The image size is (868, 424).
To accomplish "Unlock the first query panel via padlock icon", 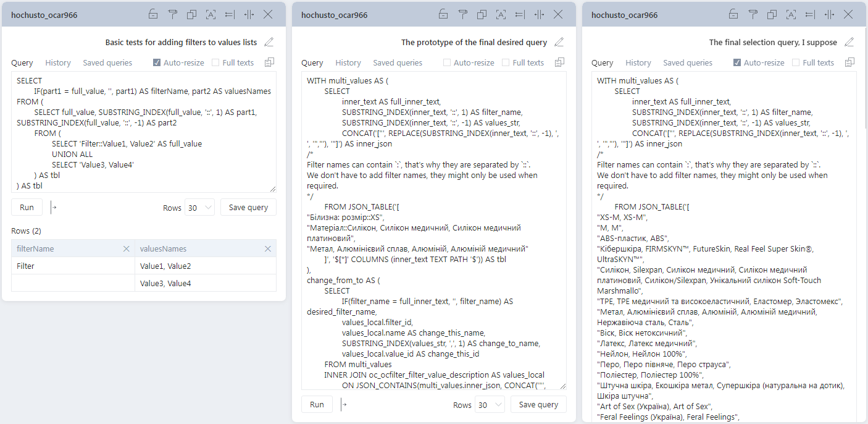I will click(x=153, y=14).
